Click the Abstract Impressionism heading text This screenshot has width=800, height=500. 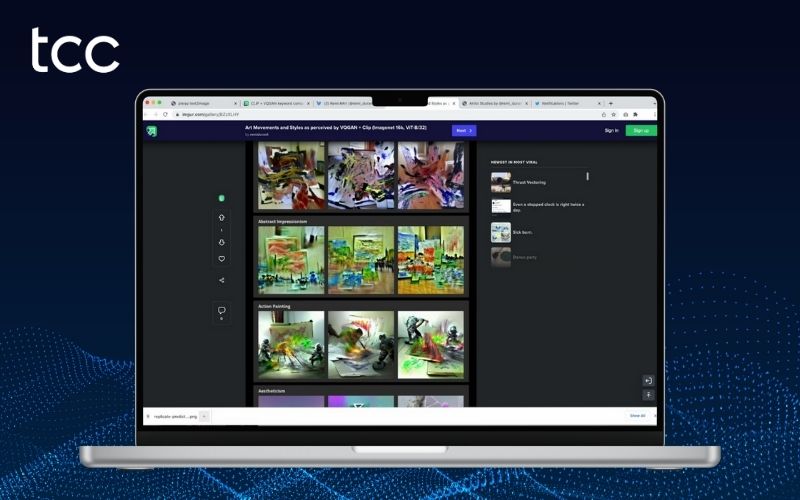point(282,221)
